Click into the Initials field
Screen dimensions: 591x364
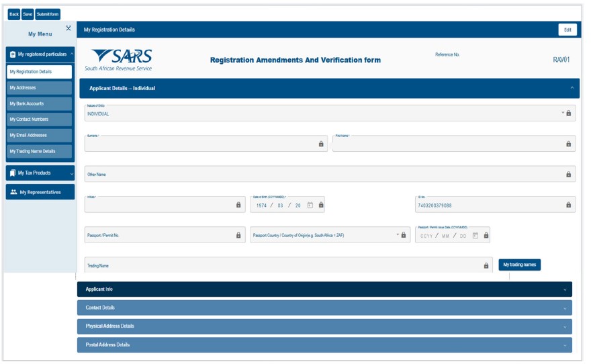(165, 205)
